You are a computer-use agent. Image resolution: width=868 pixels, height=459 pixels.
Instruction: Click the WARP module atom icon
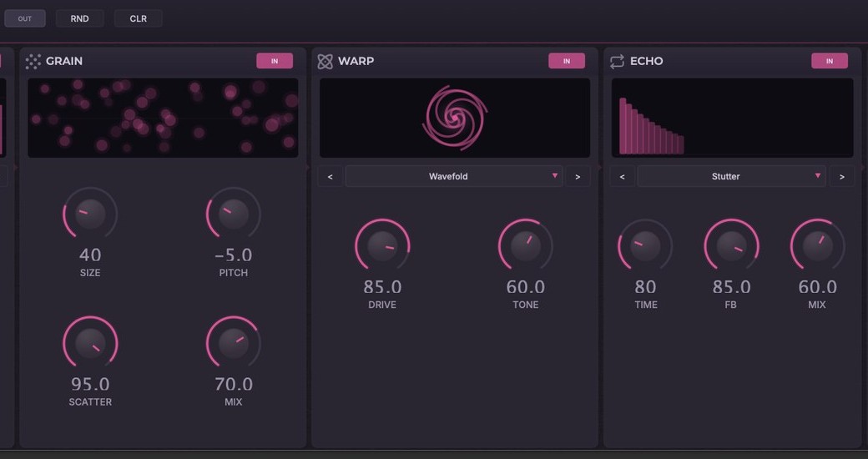tap(325, 62)
